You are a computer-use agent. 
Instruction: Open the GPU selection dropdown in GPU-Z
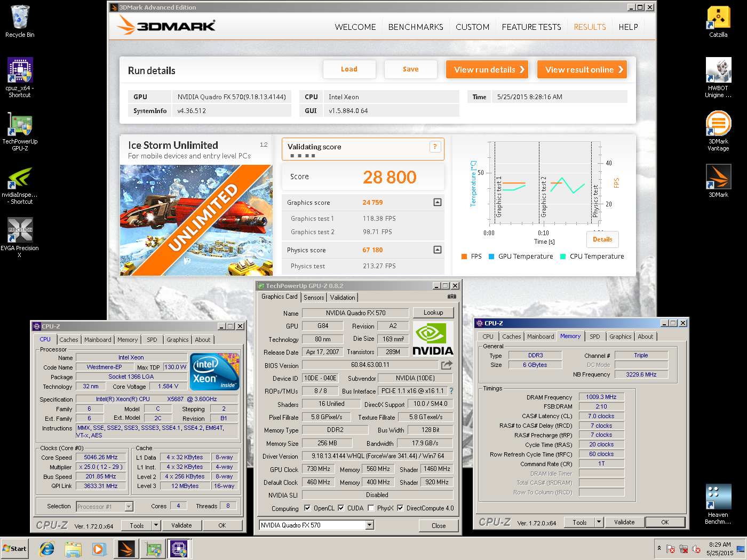(370, 525)
